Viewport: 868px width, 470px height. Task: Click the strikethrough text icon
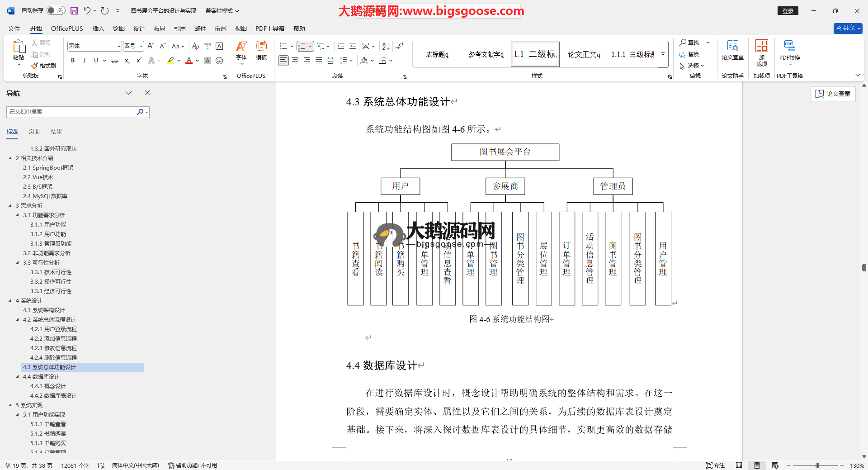coord(115,61)
